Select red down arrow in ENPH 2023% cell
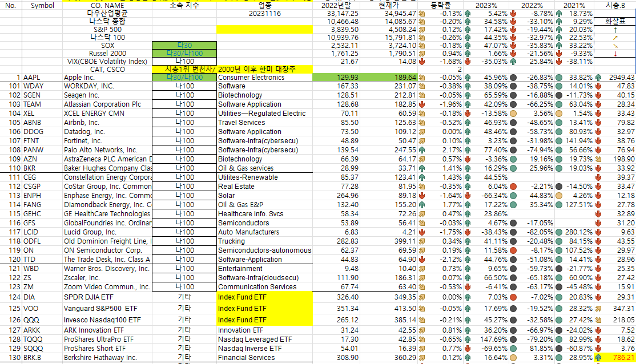Screen dimensions: 636x364 point(468,195)
